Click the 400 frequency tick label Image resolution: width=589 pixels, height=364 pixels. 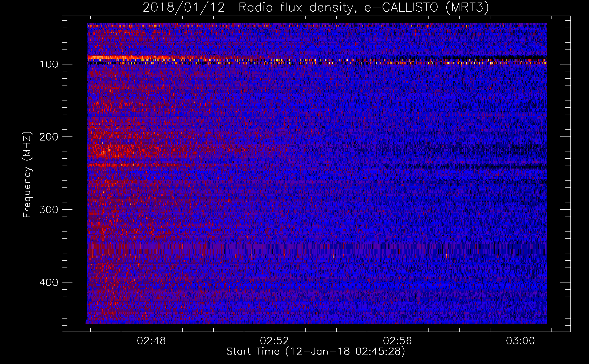49,282
